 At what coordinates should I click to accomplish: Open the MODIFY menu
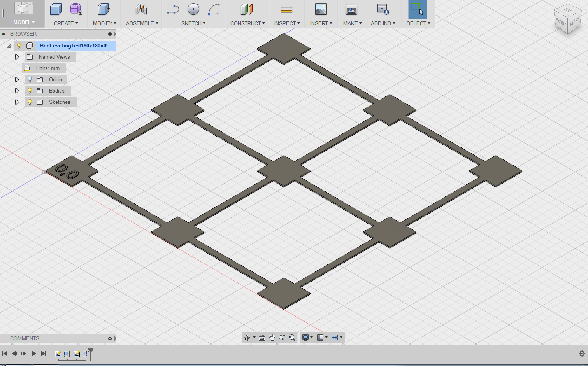pyautogui.click(x=104, y=23)
